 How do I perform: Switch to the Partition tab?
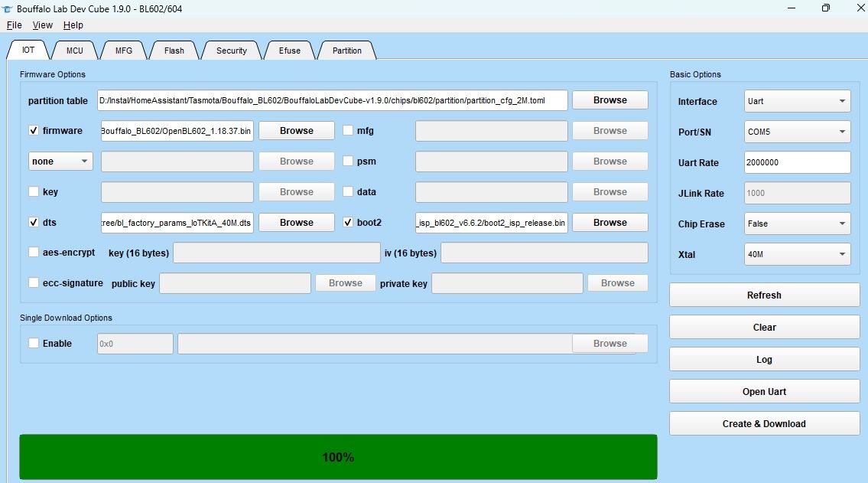point(347,51)
